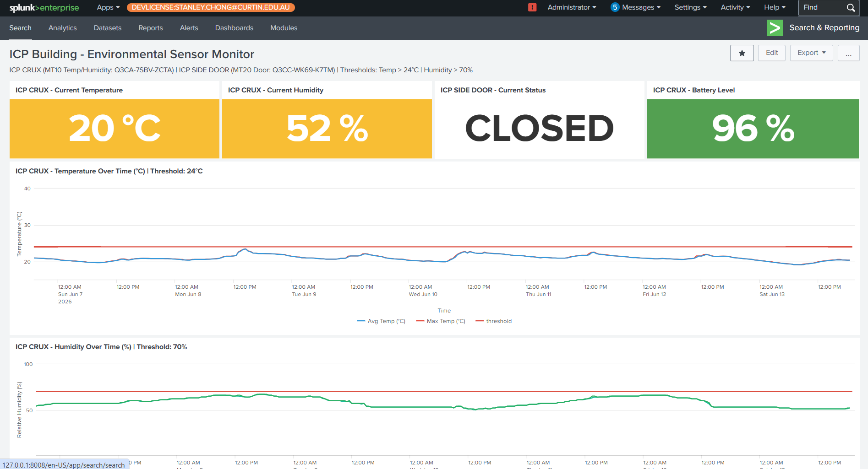Toggle threshold series in legend

[x=494, y=321]
